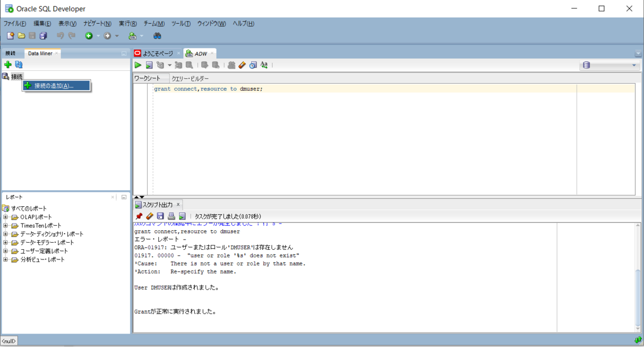The height and width of the screenshot is (347, 644).
Task: Expand the TimesTenレポート folder
Action: point(5,226)
